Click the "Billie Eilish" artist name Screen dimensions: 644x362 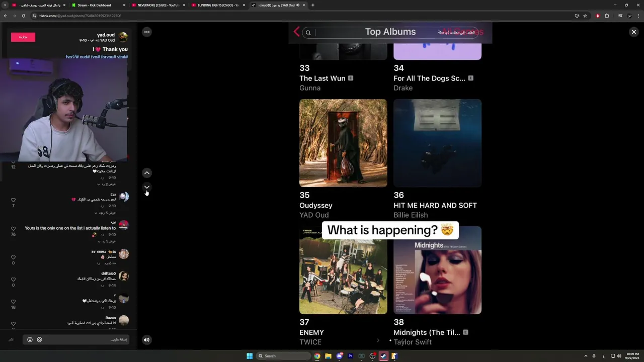pos(411,215)
